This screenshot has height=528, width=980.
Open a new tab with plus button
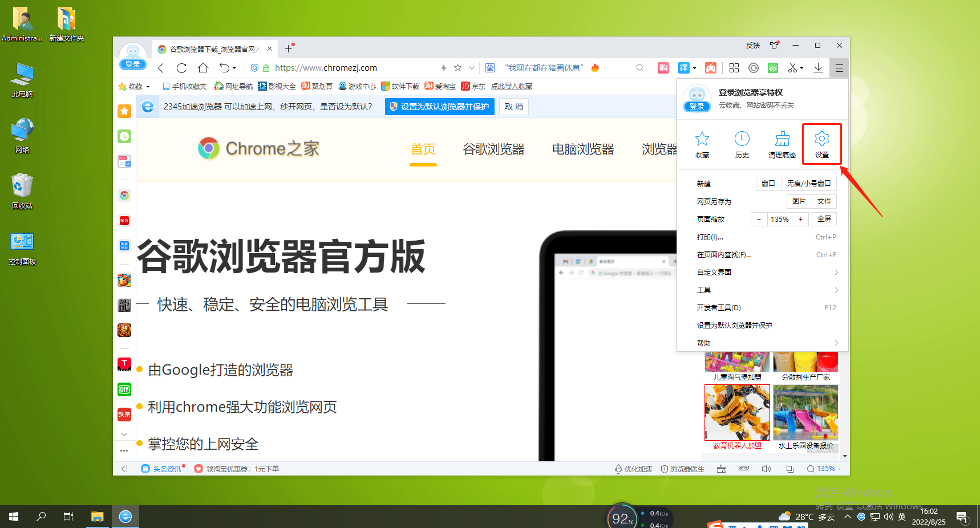[x=288, y=49]
